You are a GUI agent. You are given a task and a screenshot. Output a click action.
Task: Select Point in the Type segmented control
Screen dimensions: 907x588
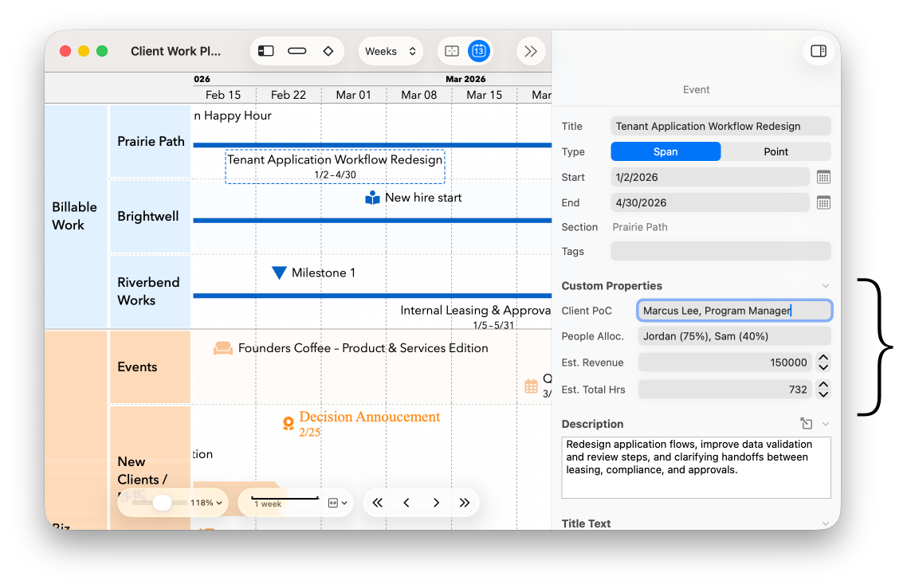(775, 151)
